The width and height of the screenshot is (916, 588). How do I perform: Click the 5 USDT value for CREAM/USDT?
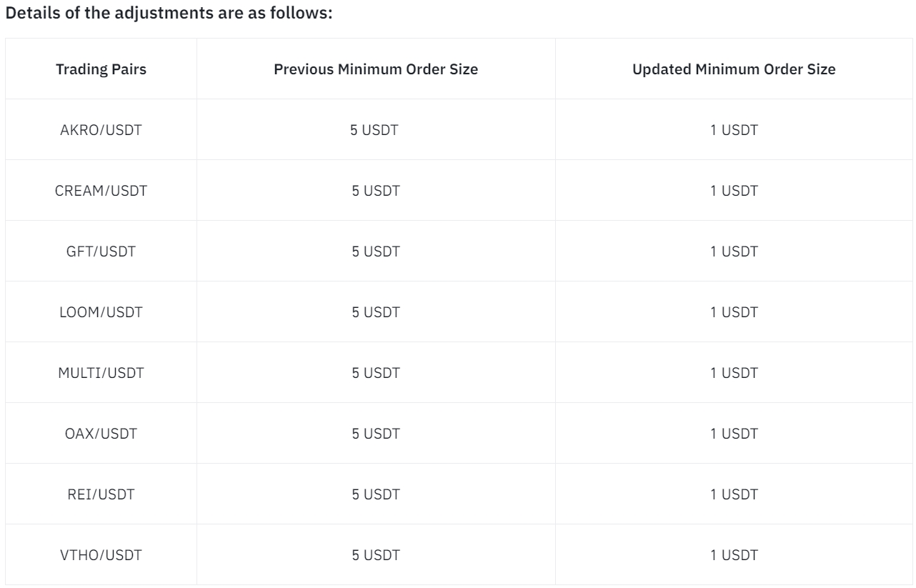coord(376,191)
